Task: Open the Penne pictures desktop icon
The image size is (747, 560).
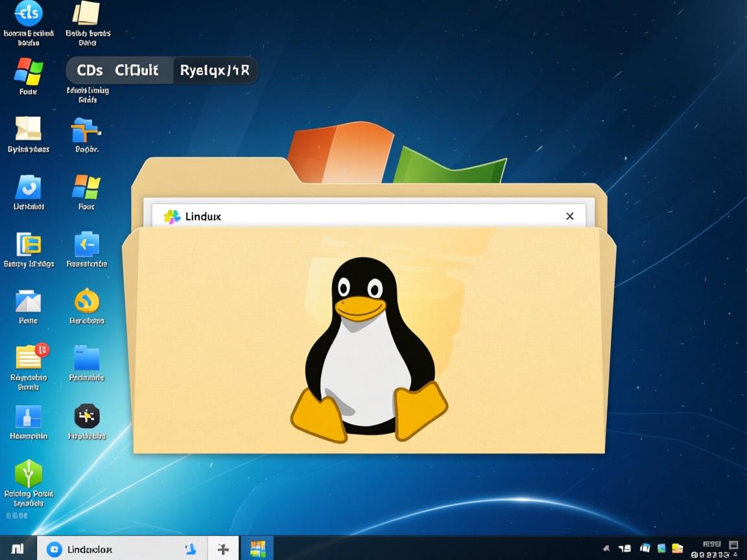Action: [x=27, y=301]
